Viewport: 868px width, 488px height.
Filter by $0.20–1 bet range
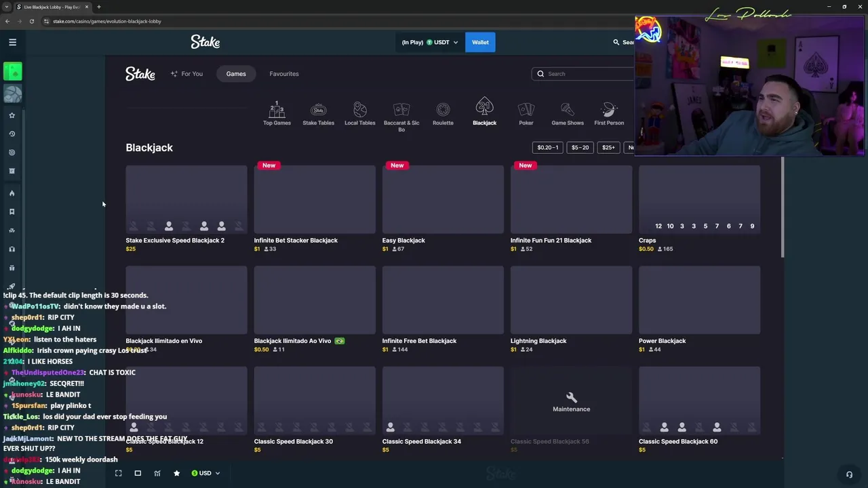point(547,147)
